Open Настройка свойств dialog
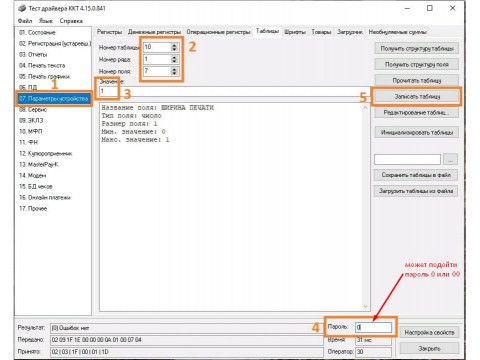Screen dimensions: 480x360 [x=429, y=332]
